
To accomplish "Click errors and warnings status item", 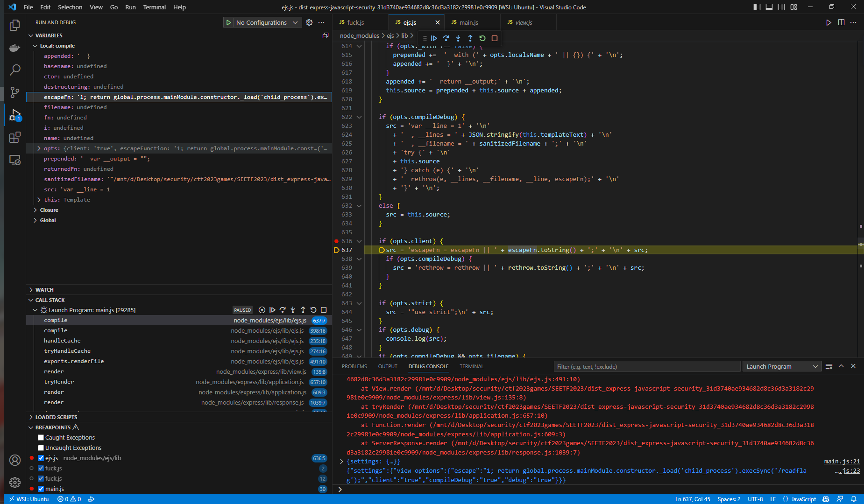I will (x=69, y=499).
